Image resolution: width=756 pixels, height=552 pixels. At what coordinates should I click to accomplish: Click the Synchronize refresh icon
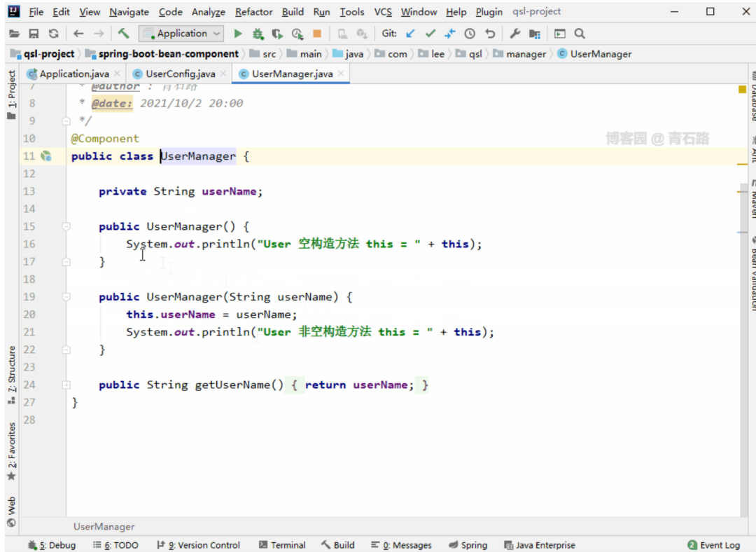pyautogui.click(x=53, y=34)
